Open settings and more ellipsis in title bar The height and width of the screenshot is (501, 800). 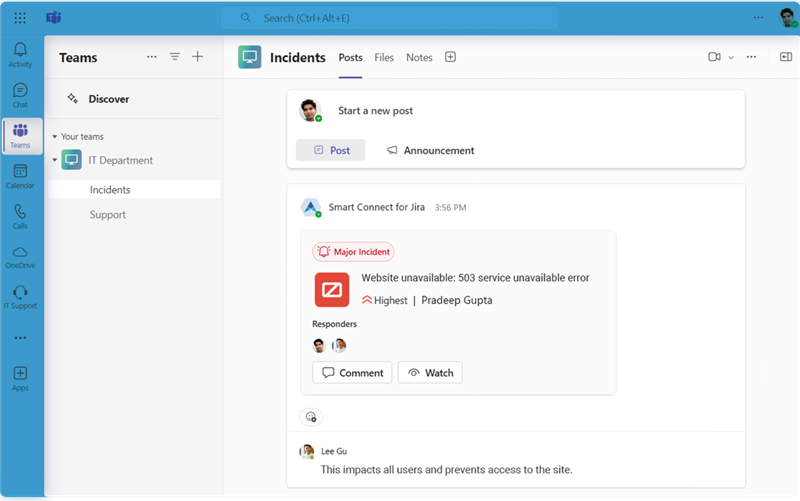[758, 17]
